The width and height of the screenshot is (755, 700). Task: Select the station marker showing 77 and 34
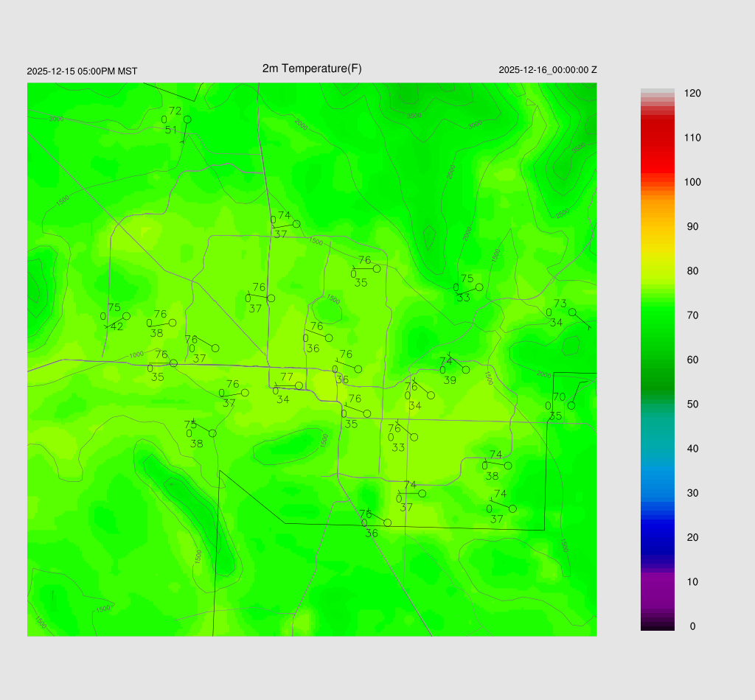[x=299, y=385]
